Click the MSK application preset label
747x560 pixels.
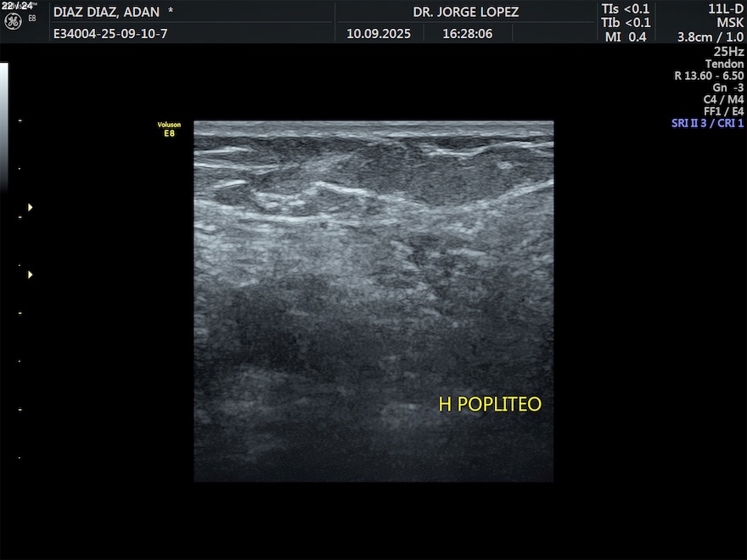click(730, 23)
